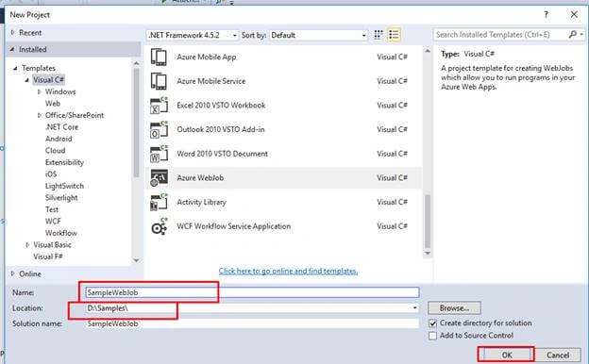Click the Azure Mobile App template icon
589x364 pixels.
(159, 57)
